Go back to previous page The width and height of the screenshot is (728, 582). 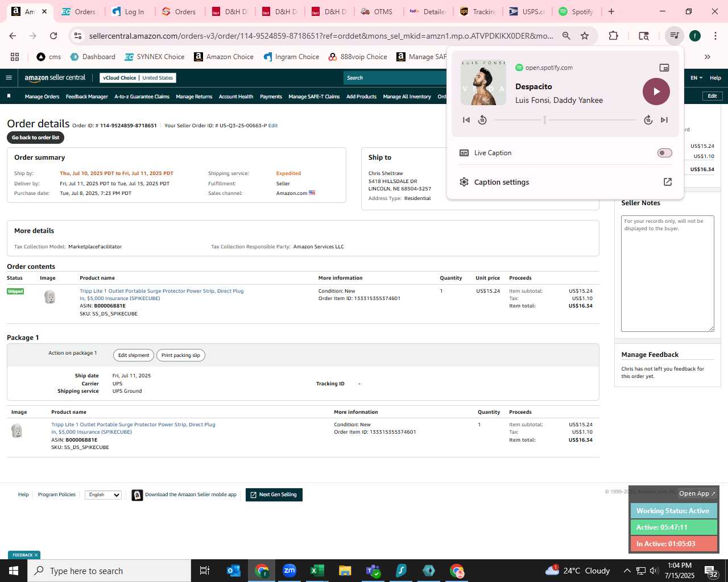tap(13, 36)
